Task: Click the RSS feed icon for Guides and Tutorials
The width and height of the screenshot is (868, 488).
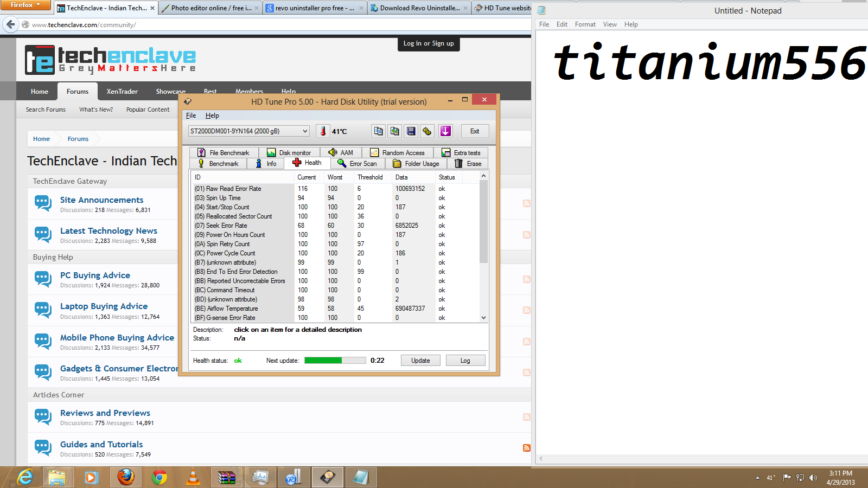Action: 526,448
